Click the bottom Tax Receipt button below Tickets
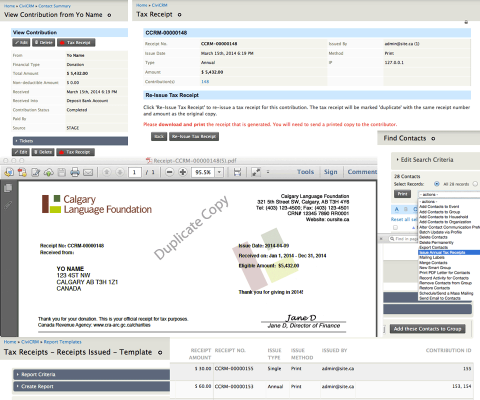 tap(75, 152)
